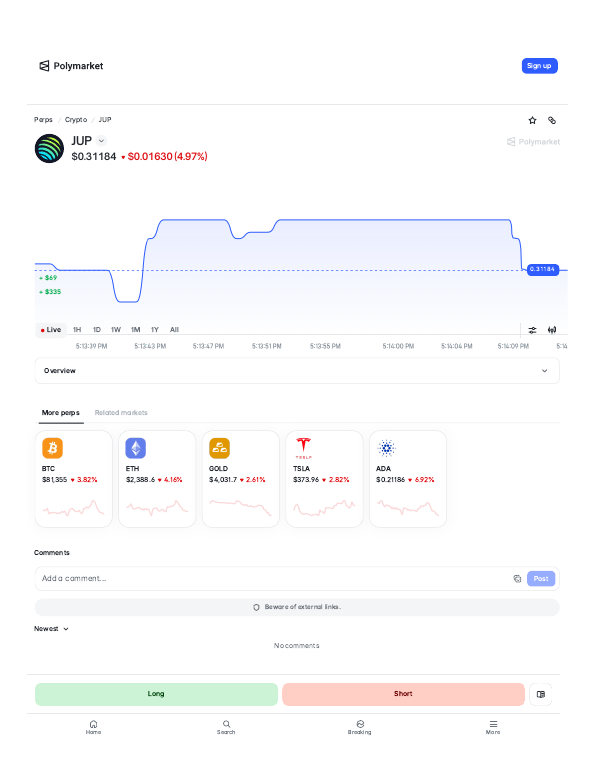Viewport: 595px width, 770px height.
Task: Click the 5:14:00 PM time axis label
Action: tap(398, 346)
